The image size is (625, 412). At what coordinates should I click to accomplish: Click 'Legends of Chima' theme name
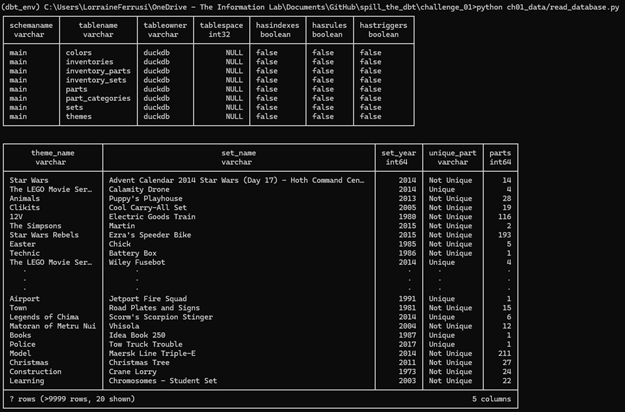(44, 317)
